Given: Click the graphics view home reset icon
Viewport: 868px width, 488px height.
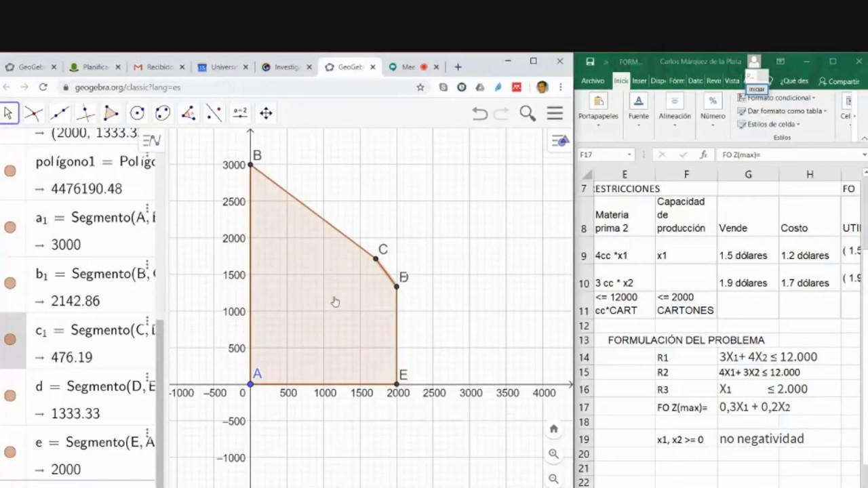Looking at the screenshot, I should (553, 429).
